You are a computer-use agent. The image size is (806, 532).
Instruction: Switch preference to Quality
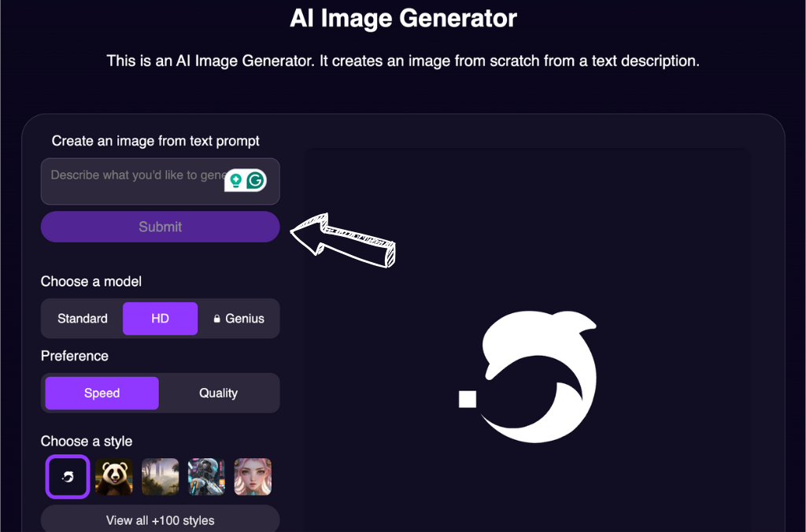click(219, 393)
